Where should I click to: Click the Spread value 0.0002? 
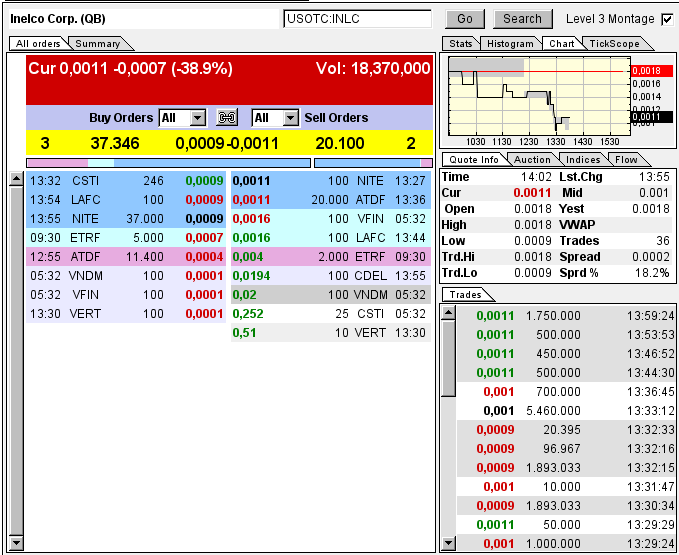point(650,257)
